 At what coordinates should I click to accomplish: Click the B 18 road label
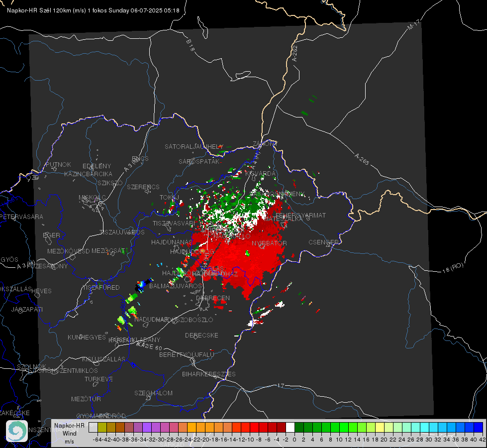click(x=190, y=46)
